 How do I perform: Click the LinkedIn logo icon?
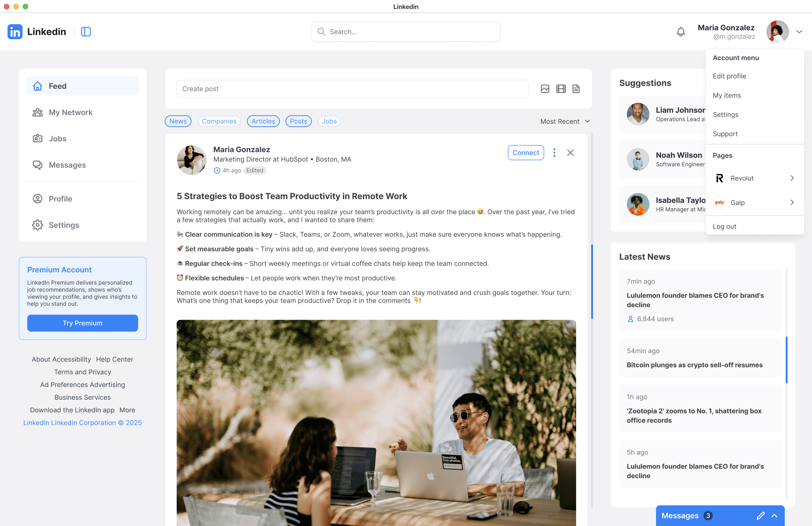tap(15, 32)
